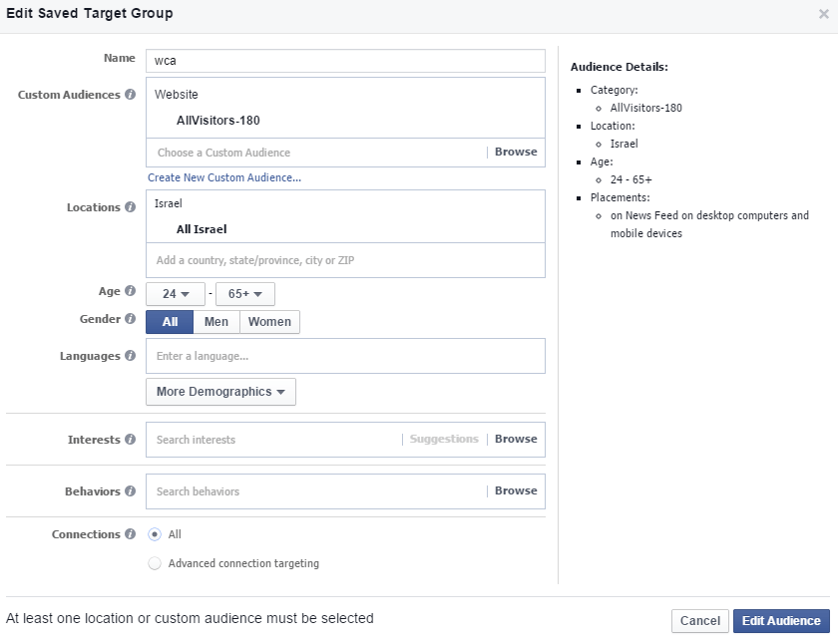This screenshot has width=838, height=644.
Task: Browse interests
Action: coord(516,439)
